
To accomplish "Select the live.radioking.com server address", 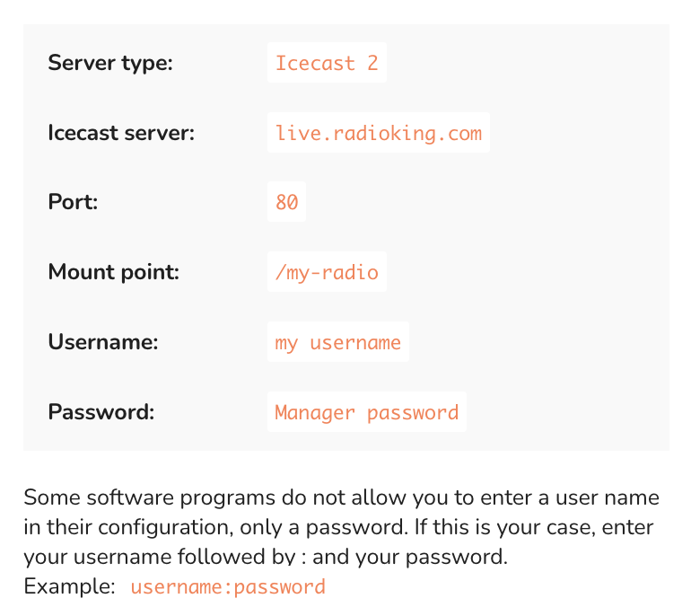I will (378, 133).
